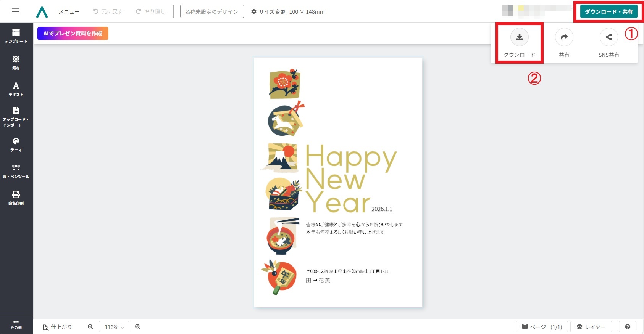Click the ダウンロード download icon
The image size is (644, 334).
(520, 37)
